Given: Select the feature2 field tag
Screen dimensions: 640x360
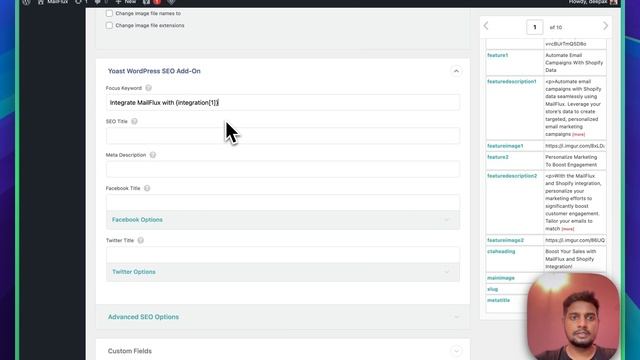Looking at the screenshot, I should pyautogui.click(x=498, y=157).
